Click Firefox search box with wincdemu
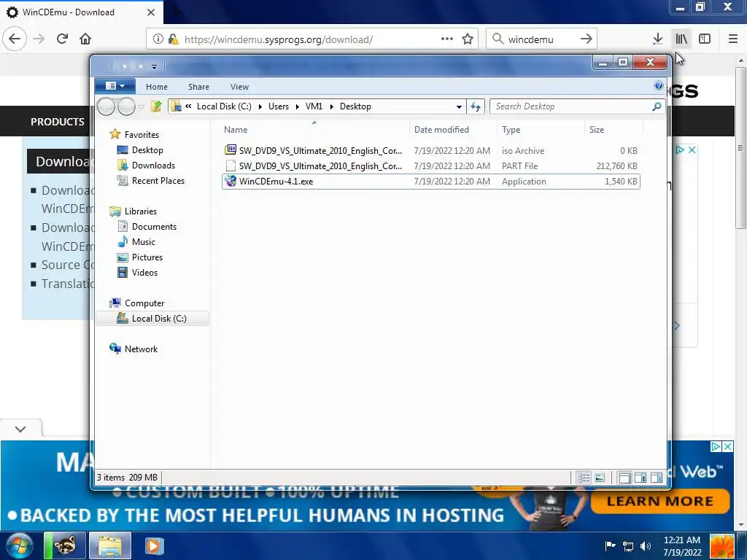Screen dimensions: 747x560 point(542,39)
